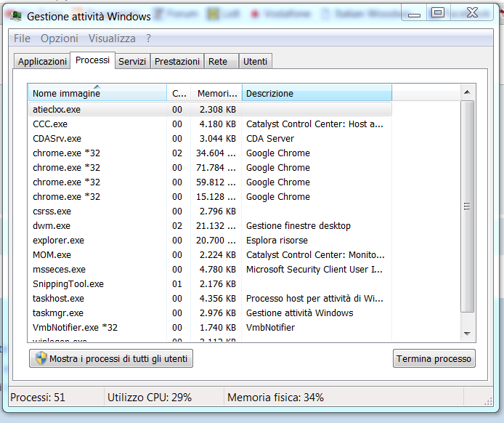
Task: Switch to the Rete tab
Action: [x=218, y=62]
